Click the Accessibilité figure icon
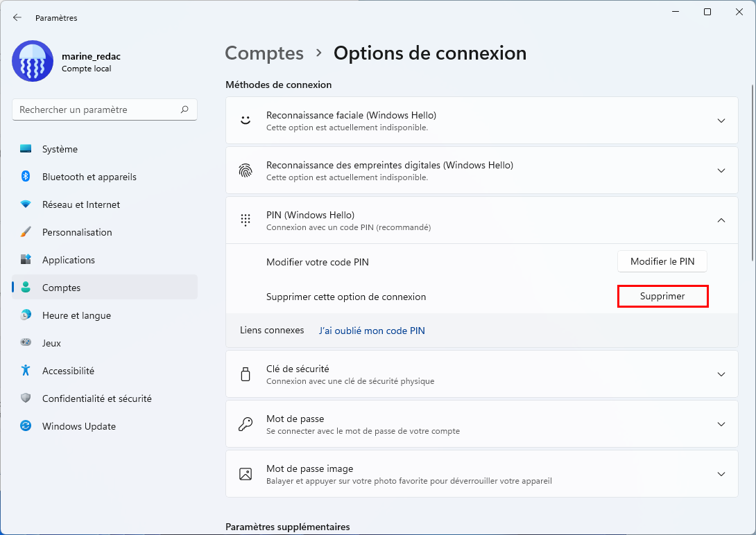Image resolution: width=756 pixels, height=535 pixels. 26,370
